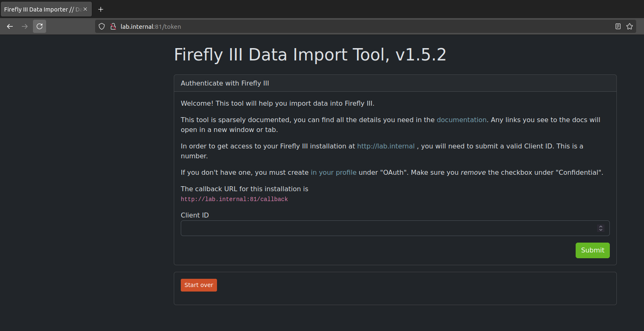644x331 pixels.
Task: Bookmark this page with the star icon
Action: (629, 27)
